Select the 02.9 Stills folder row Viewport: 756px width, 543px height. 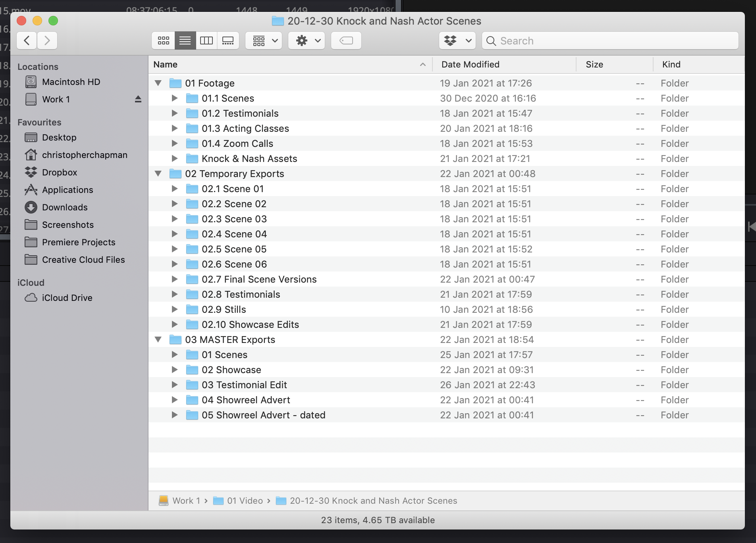coord(447,310)
